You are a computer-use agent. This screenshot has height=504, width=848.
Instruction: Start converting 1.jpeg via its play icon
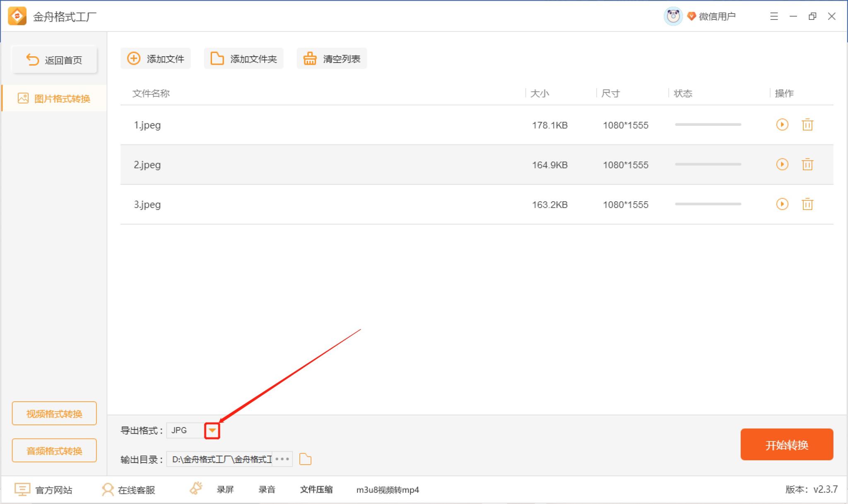click(x=782, y=125)
